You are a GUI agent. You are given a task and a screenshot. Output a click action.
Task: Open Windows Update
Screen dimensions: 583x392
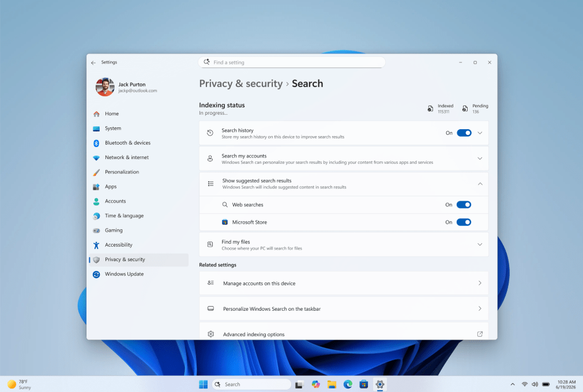pos(138,274)
